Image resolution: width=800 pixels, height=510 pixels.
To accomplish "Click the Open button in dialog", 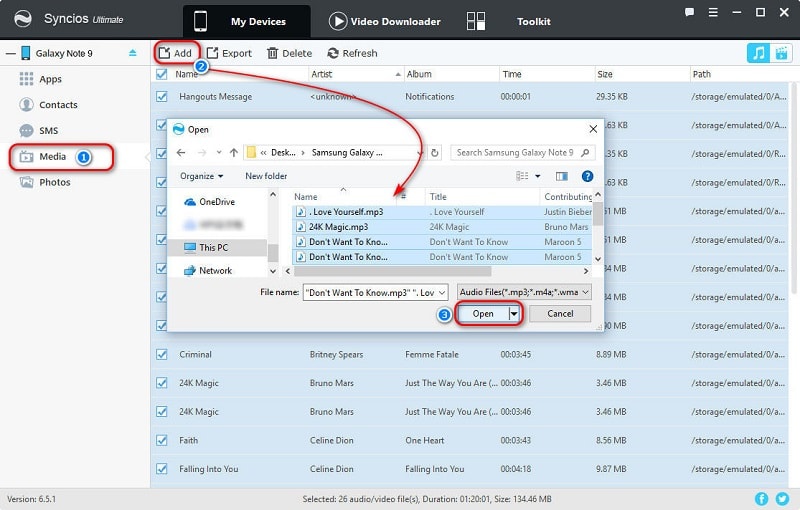I will [483, 314].
